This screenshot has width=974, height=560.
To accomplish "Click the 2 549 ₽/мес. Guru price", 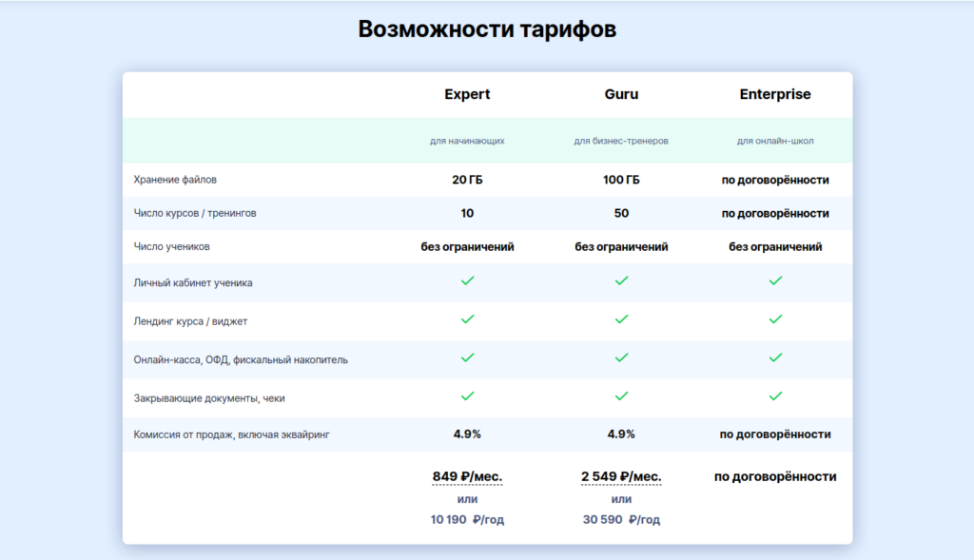I will coord(621,476).
